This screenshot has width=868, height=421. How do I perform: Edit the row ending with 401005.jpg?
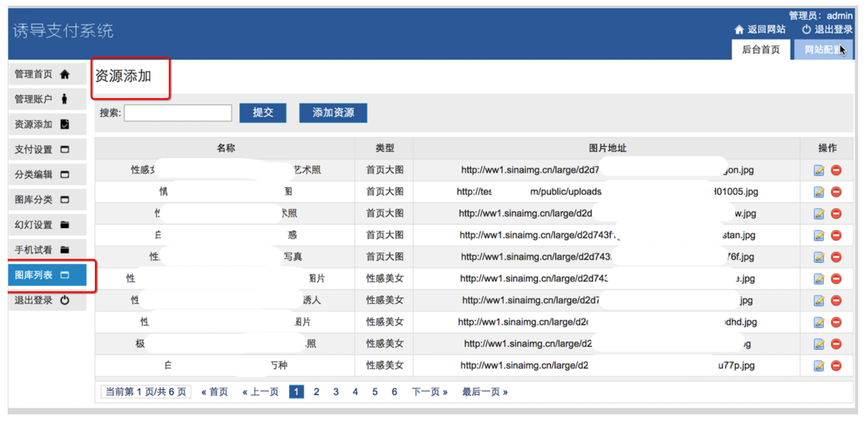click(819, 192)
